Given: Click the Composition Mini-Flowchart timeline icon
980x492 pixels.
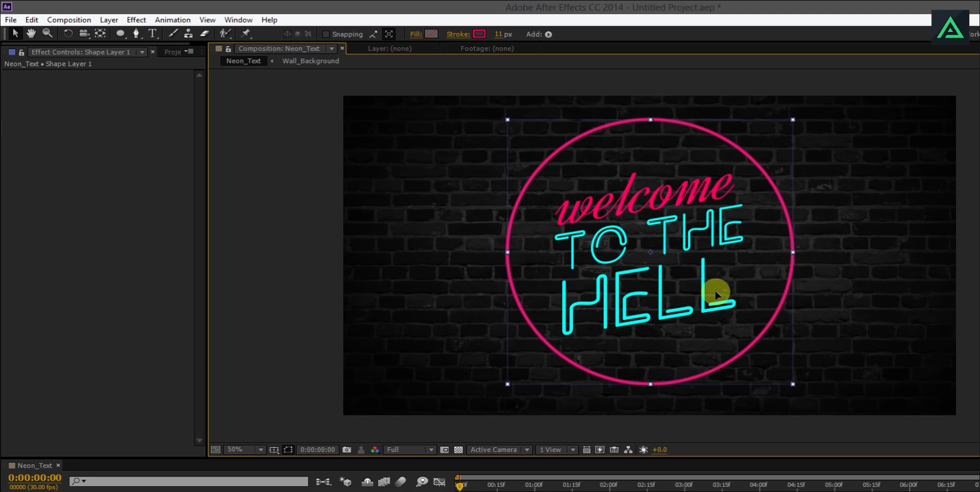Looking at the screenshot, I should [x=323, y=482].
